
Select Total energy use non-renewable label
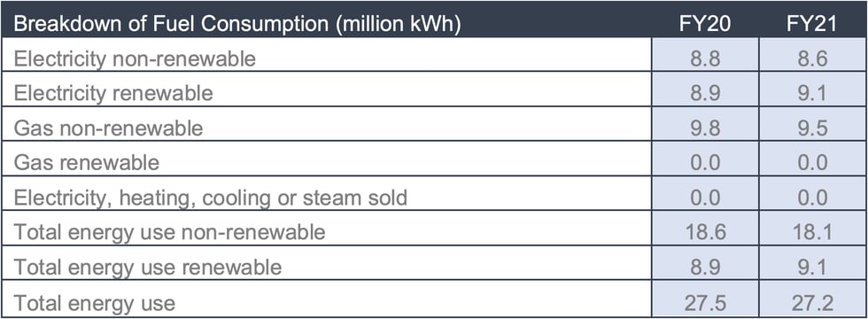click(x=169, y=233)
